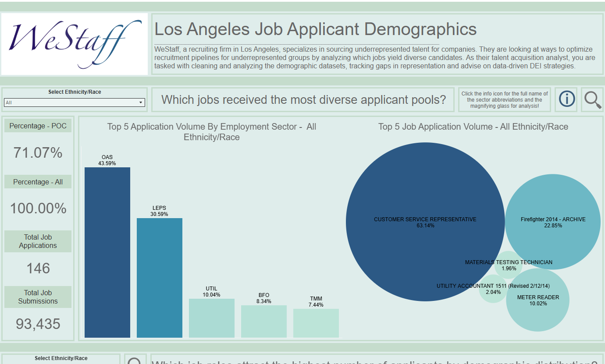
Task: Click the Top 5 Job Application Volume chart title
Action: [473, 127]
